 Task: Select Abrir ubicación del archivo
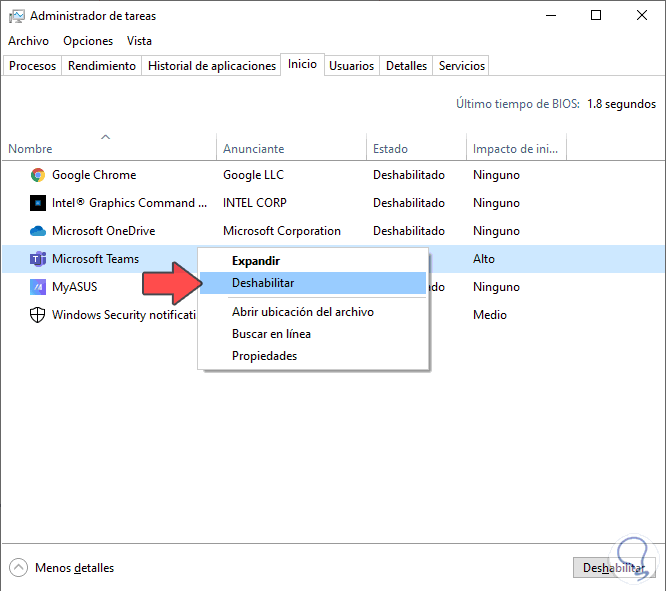pos(313,312)
